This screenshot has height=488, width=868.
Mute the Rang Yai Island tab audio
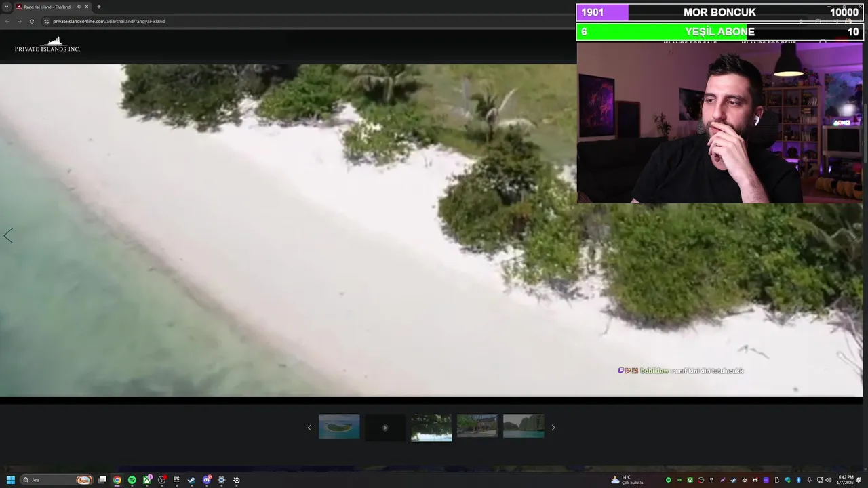79,7
